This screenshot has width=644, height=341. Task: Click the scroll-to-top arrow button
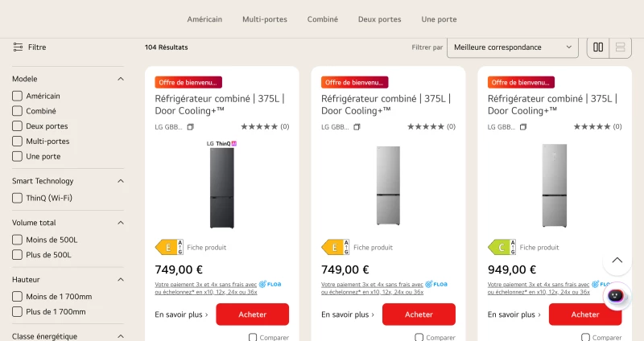point(617,260)
